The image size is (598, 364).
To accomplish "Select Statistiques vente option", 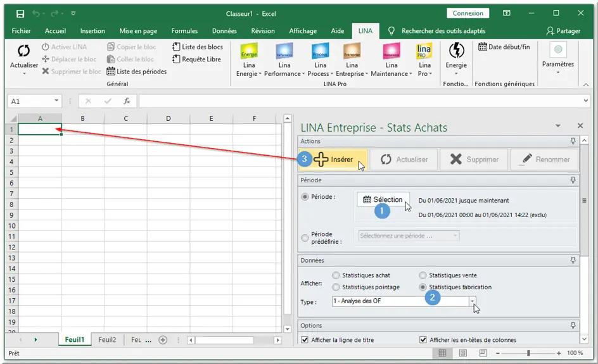I will pyautogui.click(x=423, y=275).
